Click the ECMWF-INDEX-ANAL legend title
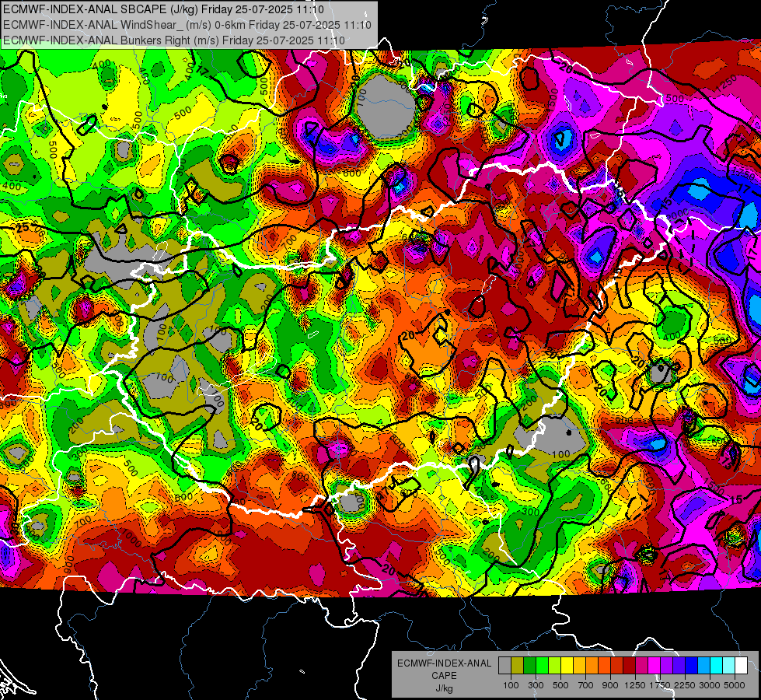761x700 pixels. pyautogui.click(x=445, y=663)
